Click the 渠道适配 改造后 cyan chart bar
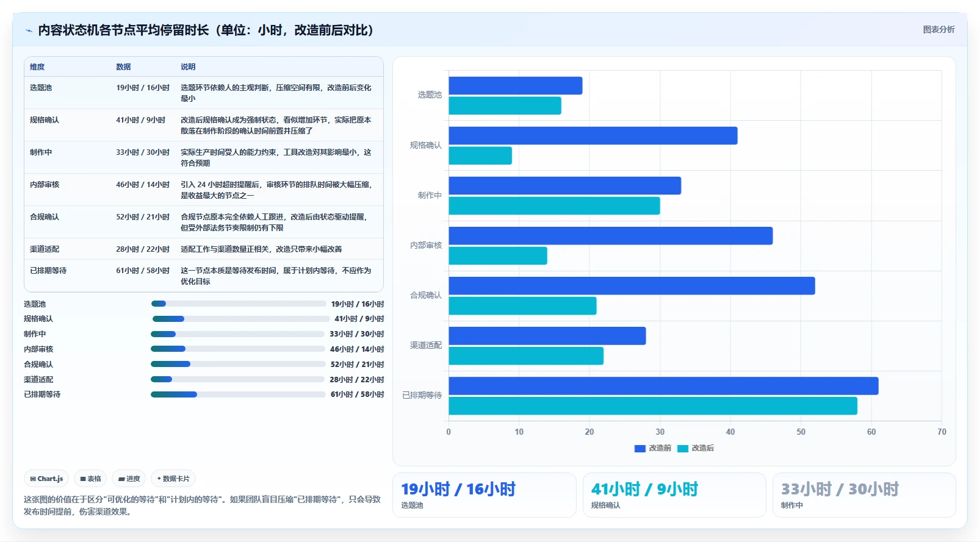The width and height of the screenshot is (980, 542). click(x=526, y=355)
